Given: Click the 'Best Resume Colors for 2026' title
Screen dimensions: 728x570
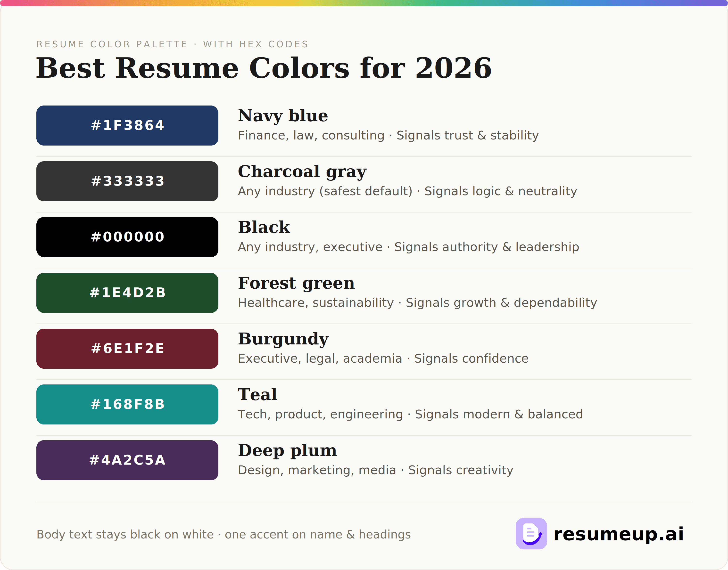Looking at the screenshot, I should [x=264, y=68].
